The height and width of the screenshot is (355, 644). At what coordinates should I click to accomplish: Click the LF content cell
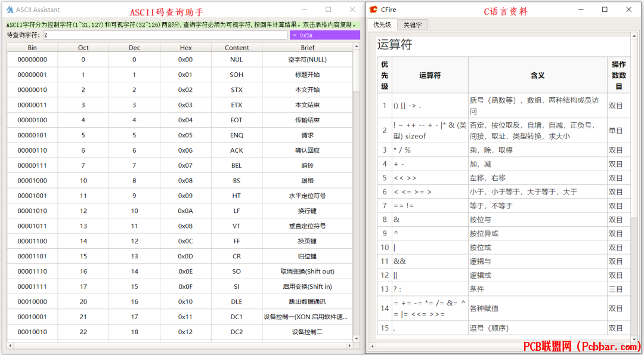click(237, 211)
